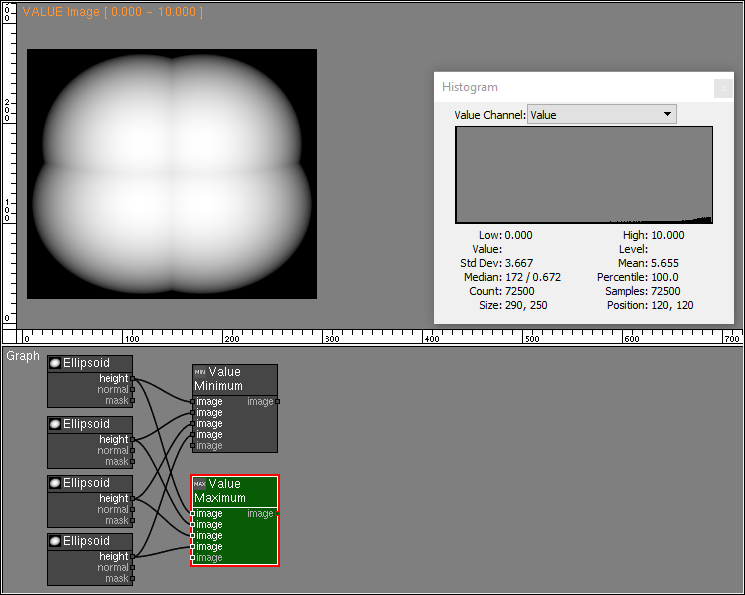Click the third Ellipsoid node's sphere icon

(55, 483)
